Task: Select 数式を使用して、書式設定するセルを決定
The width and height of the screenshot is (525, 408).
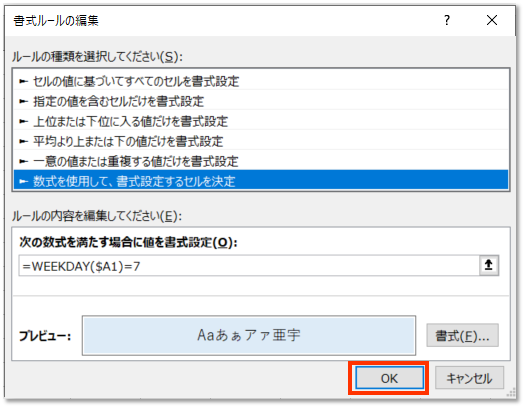Action: coord(261,180)
